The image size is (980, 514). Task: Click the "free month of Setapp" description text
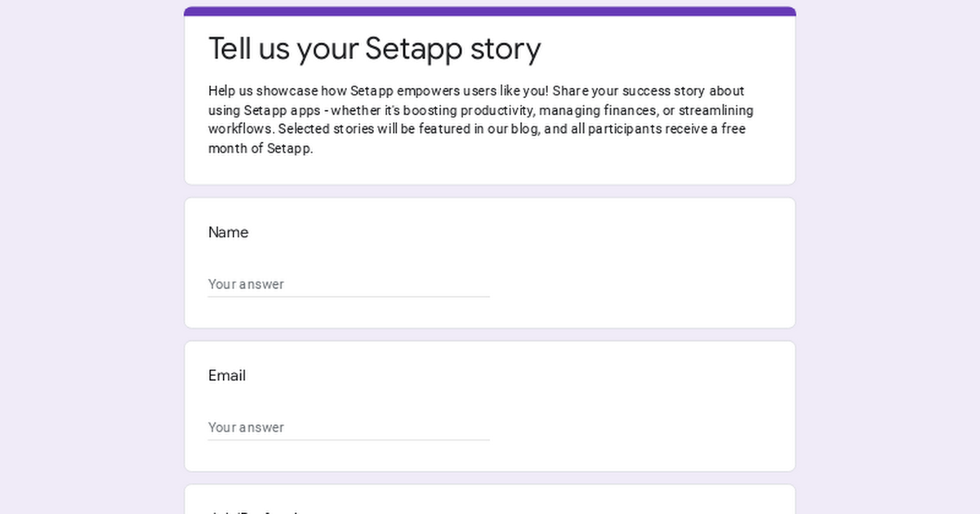click(477, 139)
